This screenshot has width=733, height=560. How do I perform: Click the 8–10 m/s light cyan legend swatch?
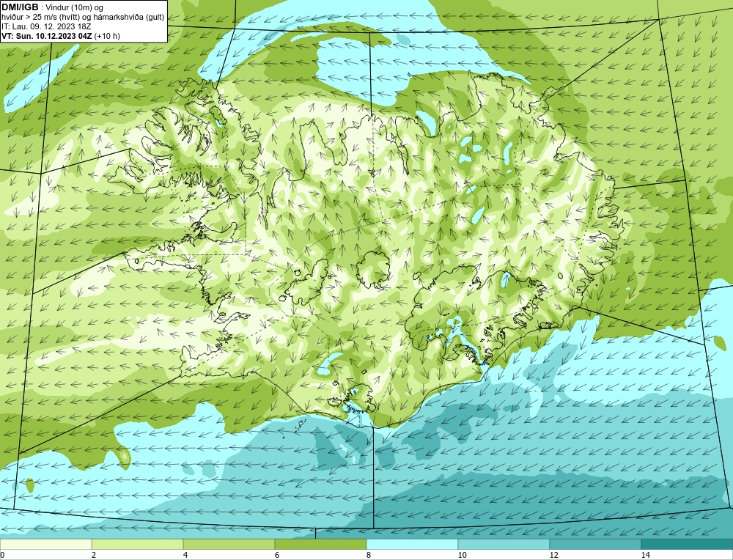(x=412, y=544)
